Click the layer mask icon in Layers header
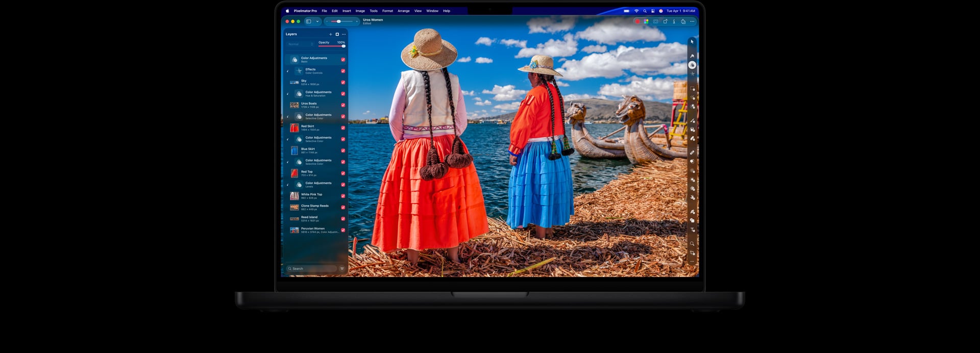980x353 pixels. [x=337, y=34]
